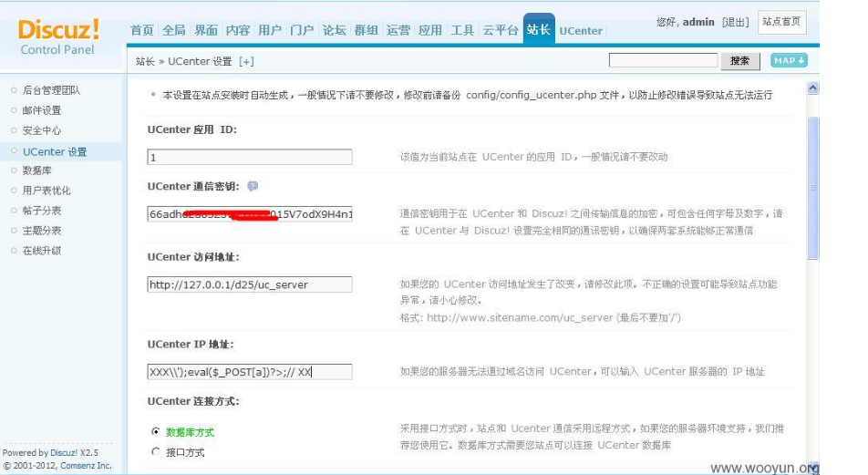The image size is (868, 475).
Task: Open the 云平台 top menu
Action: [x=501, y=30]
